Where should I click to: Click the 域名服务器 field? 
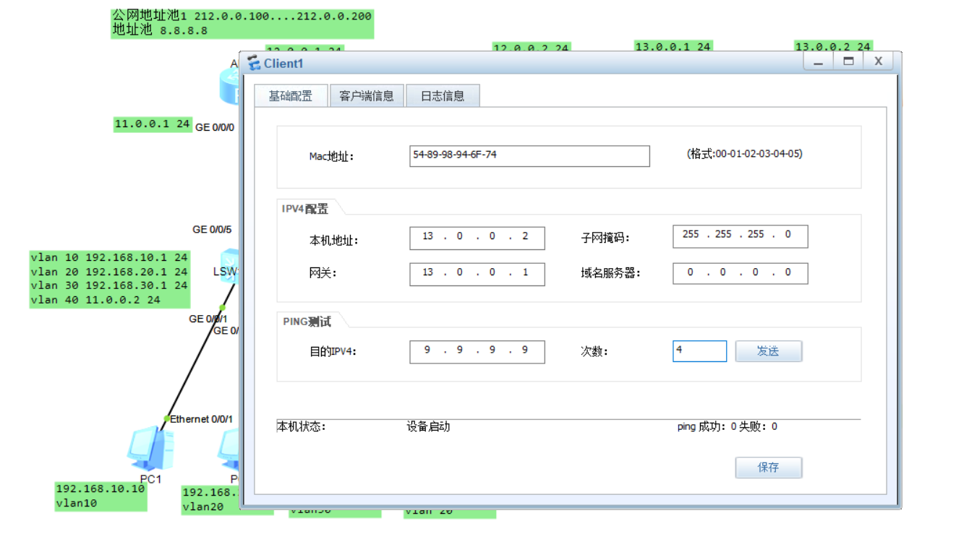pos(740,273)
